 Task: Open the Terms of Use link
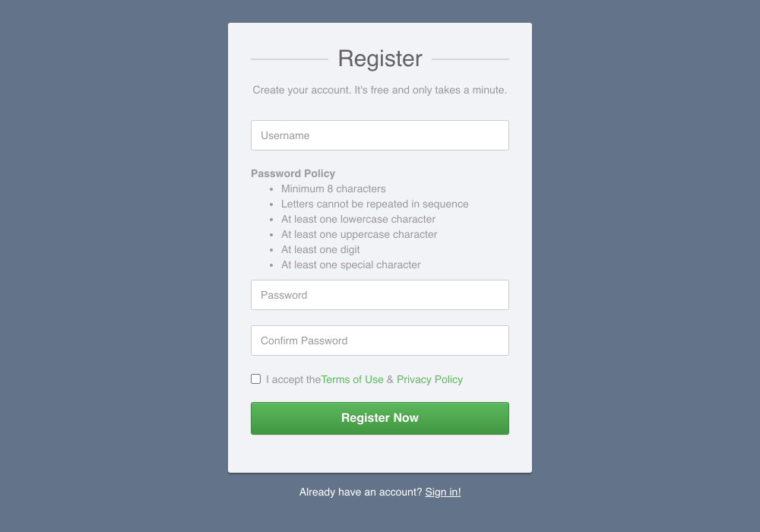(x=352, y=379)
